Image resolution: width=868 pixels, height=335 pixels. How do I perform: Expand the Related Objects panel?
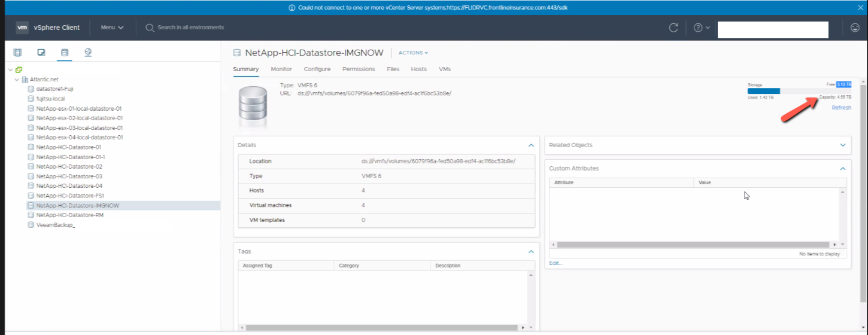tap(843, 145)
